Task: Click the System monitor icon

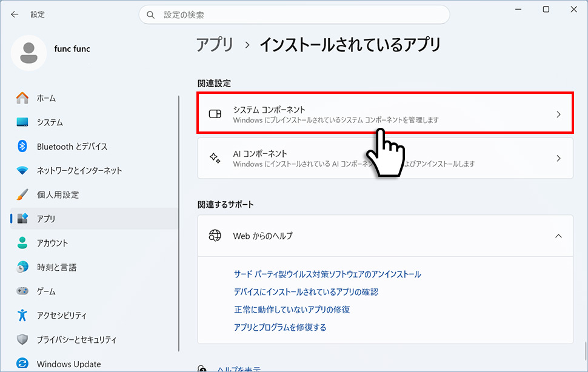Action: pos(22,122)
